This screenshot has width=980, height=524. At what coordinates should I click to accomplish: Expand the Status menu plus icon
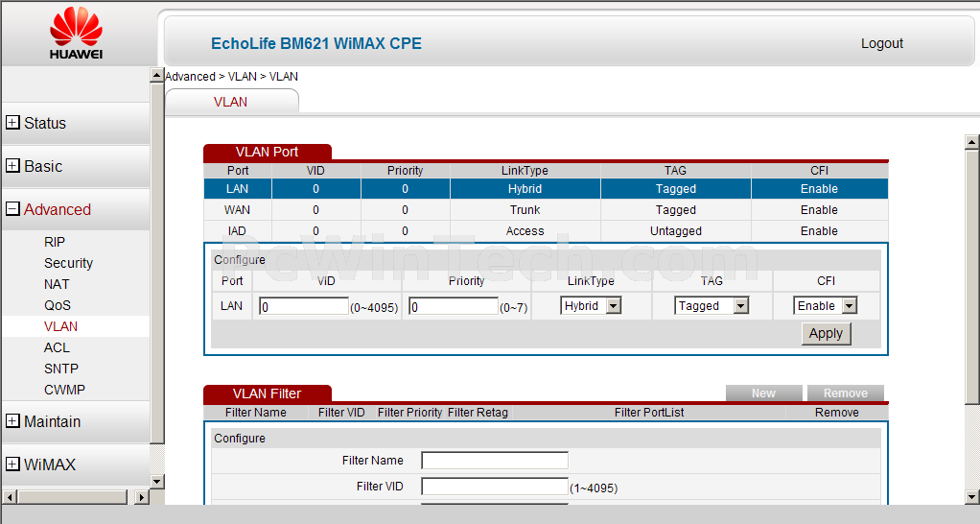tap(12, 123)
